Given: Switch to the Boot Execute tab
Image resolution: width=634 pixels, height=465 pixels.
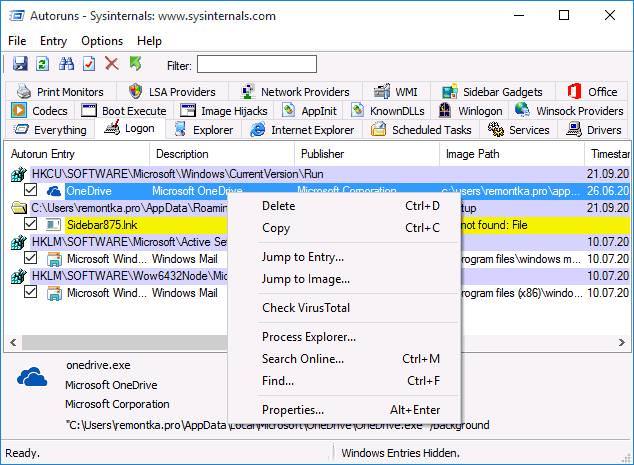Looking at the screenshot, I should pos(124,111).
